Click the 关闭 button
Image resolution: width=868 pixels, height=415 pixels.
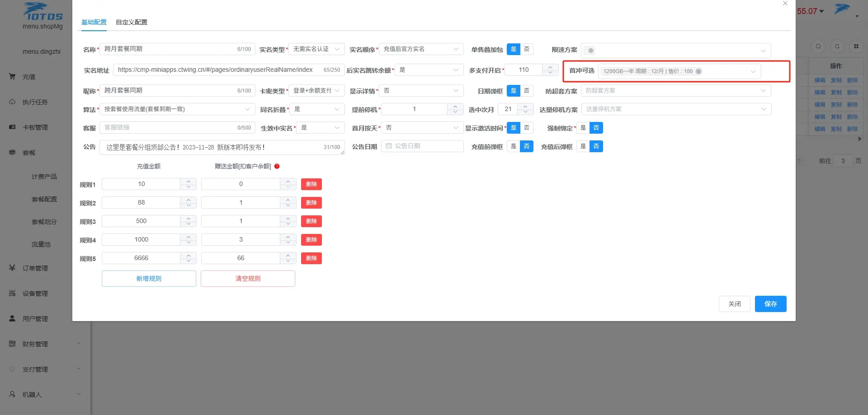735,304
